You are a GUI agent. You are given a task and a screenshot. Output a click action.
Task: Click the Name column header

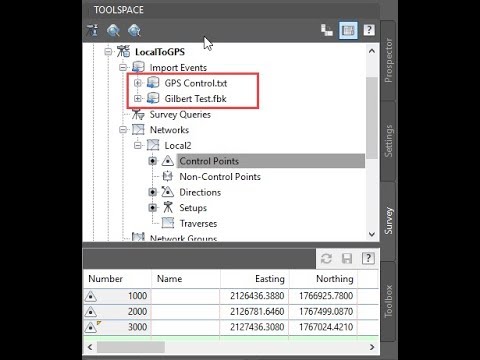186,279
